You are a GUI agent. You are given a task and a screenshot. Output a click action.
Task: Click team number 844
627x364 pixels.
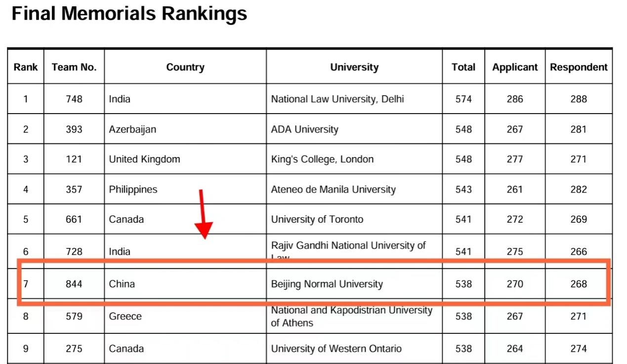[x=74, y=284]
